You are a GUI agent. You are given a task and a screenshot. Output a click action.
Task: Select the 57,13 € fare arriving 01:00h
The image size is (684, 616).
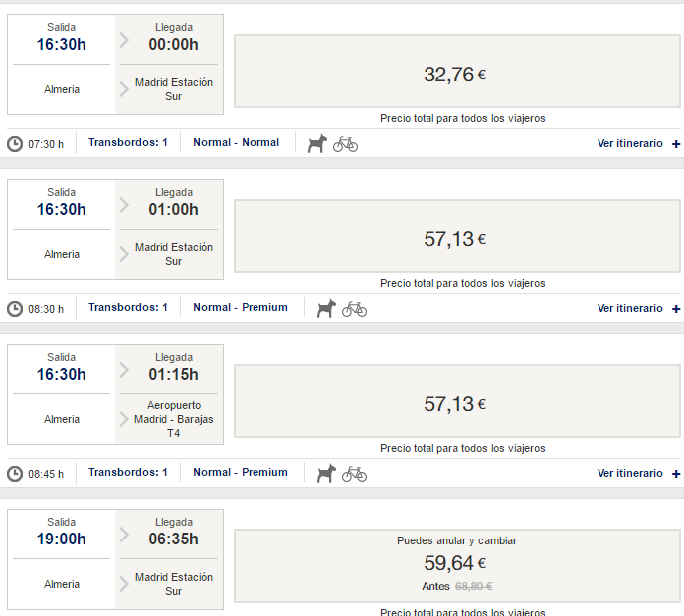click(457, 239)
